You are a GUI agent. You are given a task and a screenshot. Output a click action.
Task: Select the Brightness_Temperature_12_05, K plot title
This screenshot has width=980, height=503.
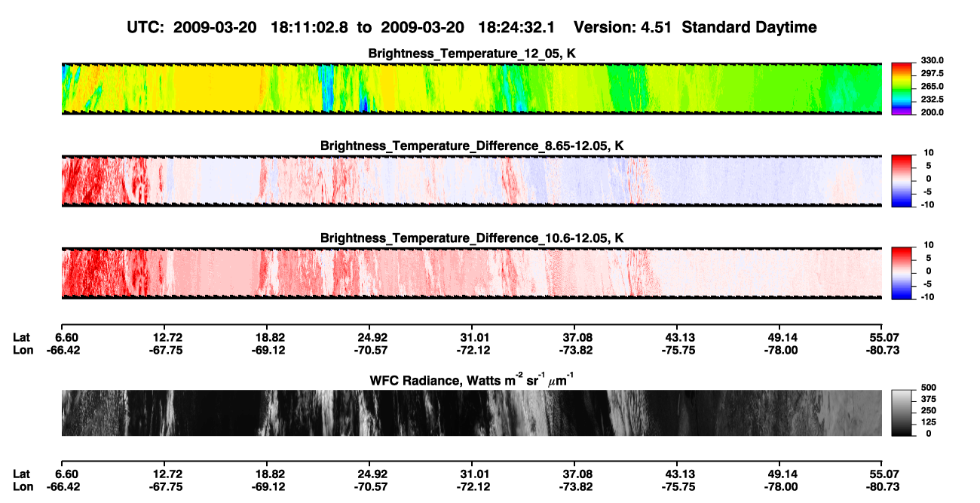coord(472,54)
